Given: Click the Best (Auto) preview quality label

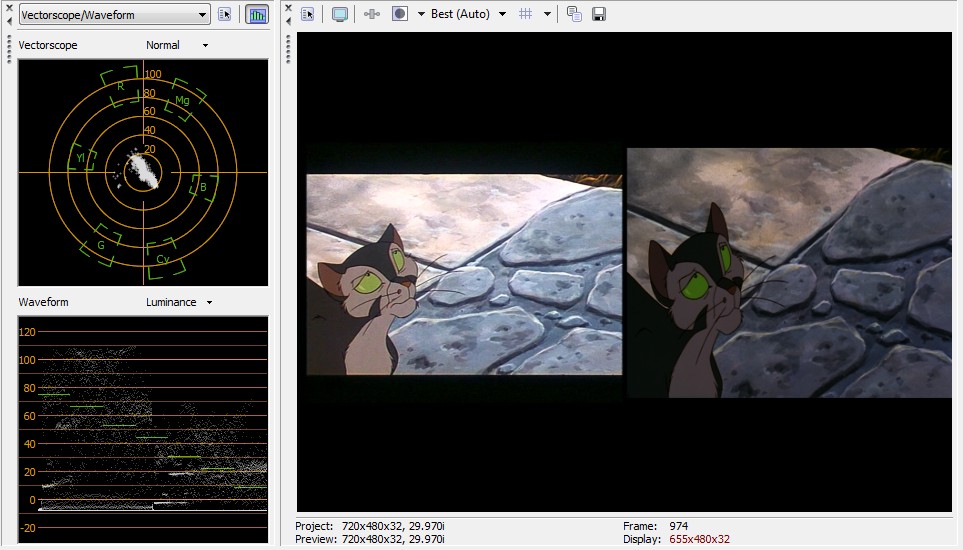Looking at the screenshot, I should click(x=460, y=14).
